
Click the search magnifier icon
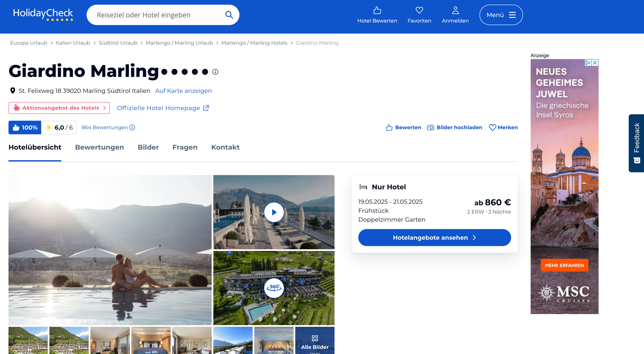point(229,15)
